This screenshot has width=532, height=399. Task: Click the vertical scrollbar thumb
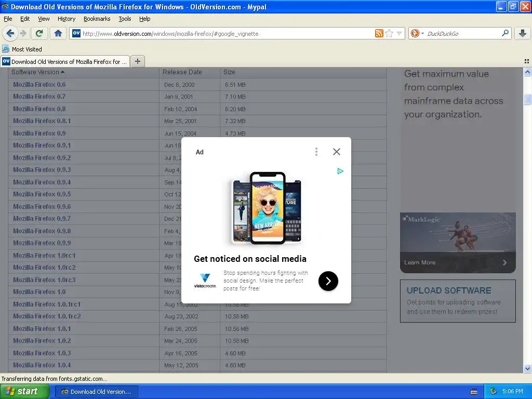tap(527, 99)
